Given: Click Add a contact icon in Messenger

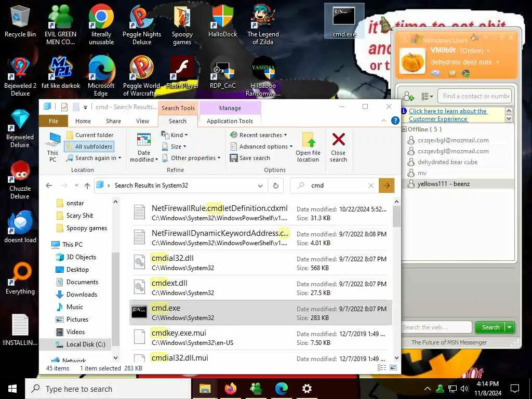Looking at the screenshot, I should (x=408, y=96).
